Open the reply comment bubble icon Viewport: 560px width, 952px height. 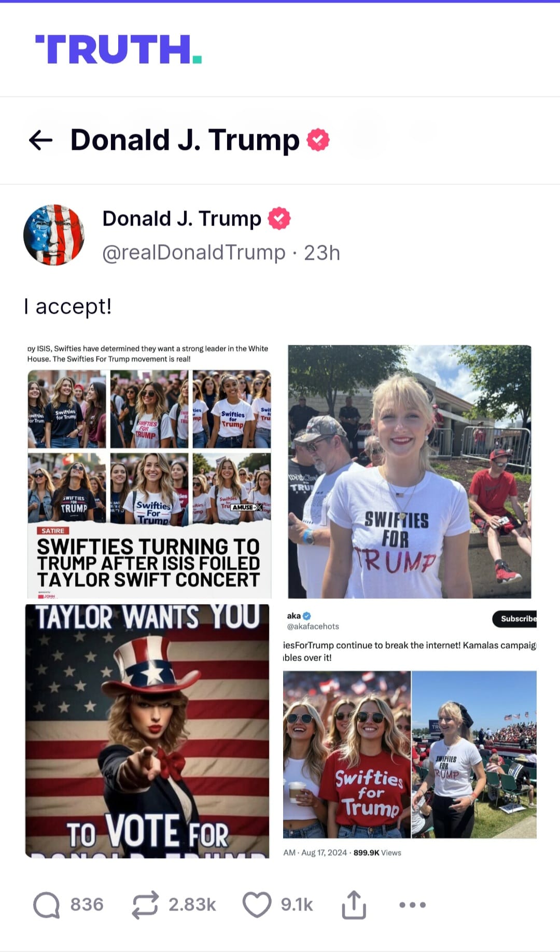point(47,905)
